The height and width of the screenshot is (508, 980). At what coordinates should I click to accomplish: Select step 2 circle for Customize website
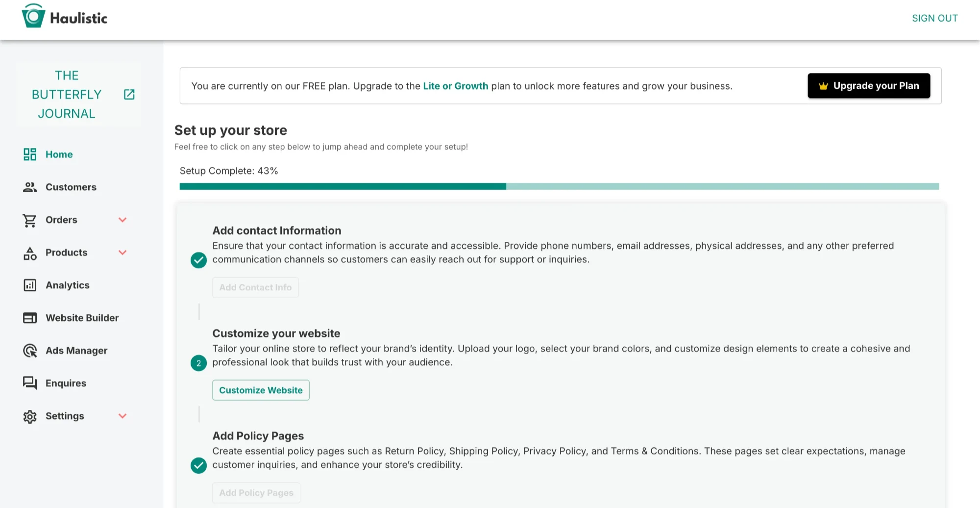198,363
